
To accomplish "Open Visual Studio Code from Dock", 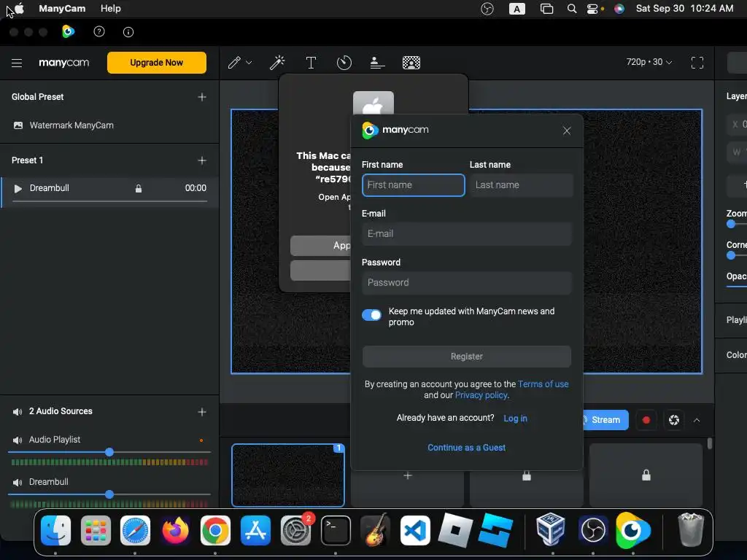I will click(415, 531).
